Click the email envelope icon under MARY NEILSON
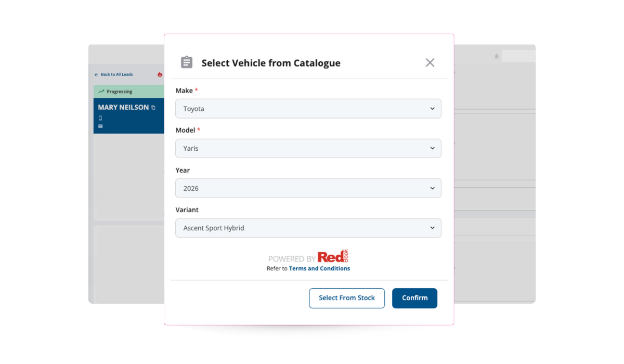The image size is (624, 364). 100,126
